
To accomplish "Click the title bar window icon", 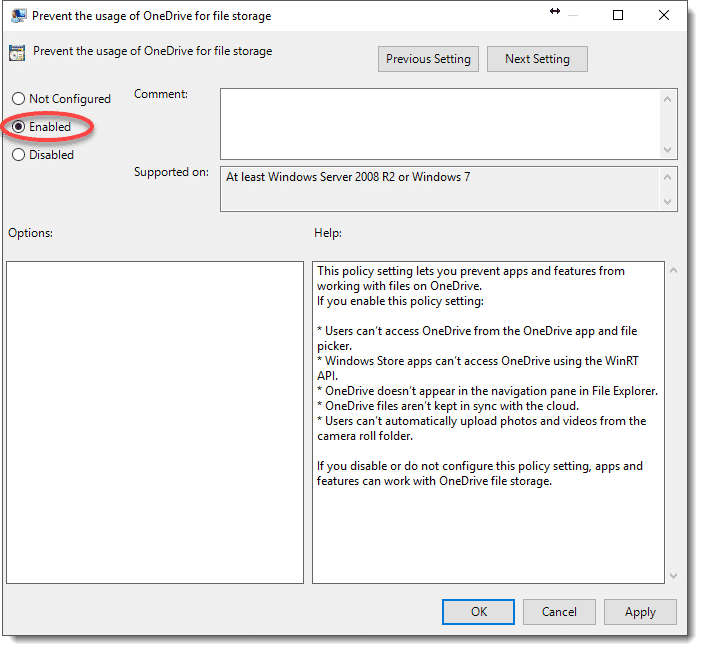I will (19, 16).
